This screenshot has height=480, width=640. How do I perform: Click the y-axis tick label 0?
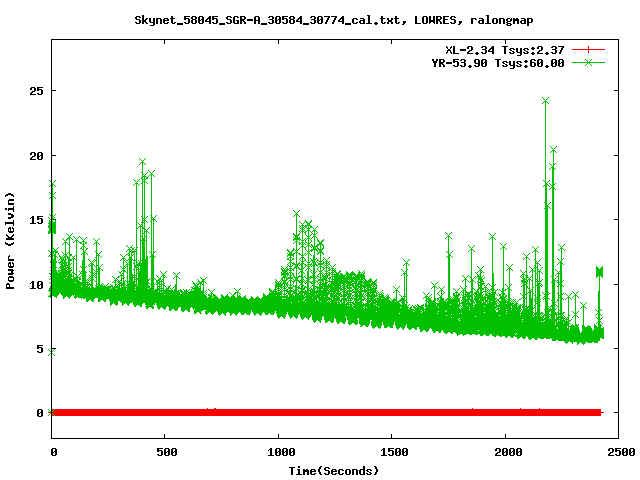point(40,413)
